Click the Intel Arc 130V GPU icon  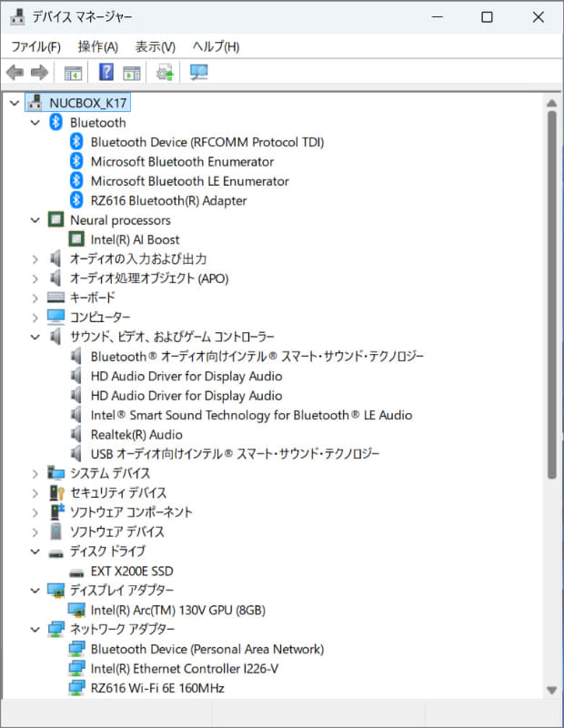tap(76, 610)
